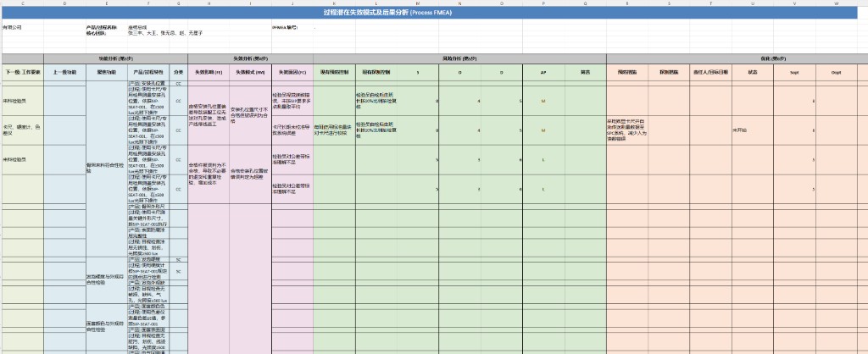Click the '面套颜色与外观符合性检验' cell

point(106,326)
